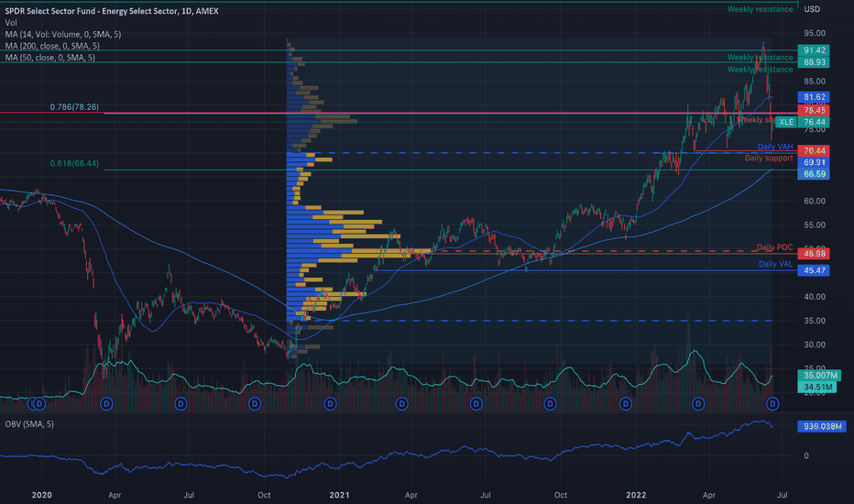The height and width of the screenshot is (504, 854).
Task: Click the 91.42 resistance price label
Action: [x=814, y=50]
